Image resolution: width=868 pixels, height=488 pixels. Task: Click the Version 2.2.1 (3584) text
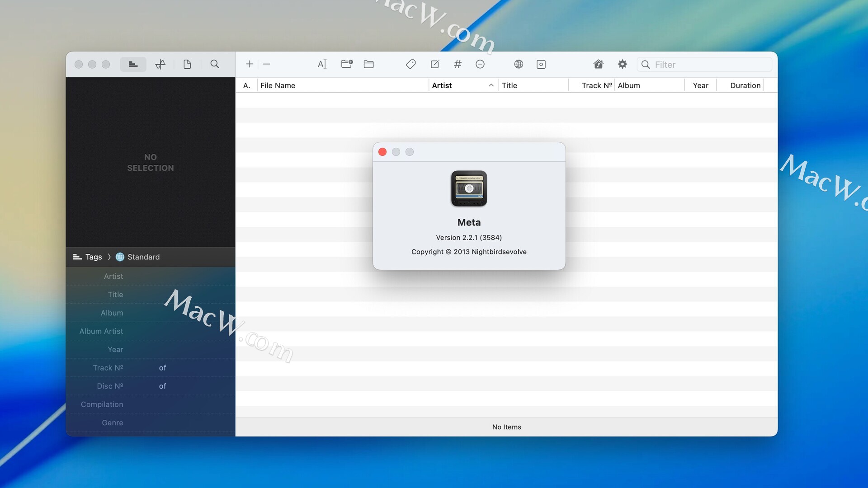[469, 238]
